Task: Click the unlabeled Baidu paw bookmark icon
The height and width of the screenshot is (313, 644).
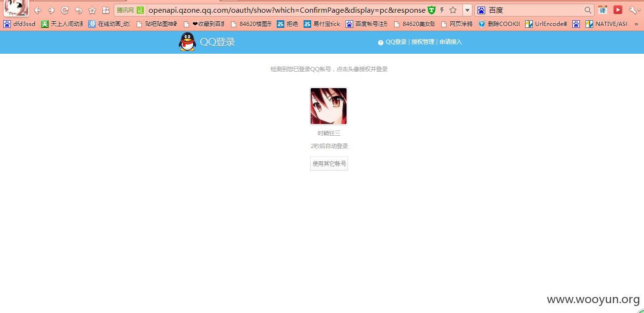Action: pyautogui.click(x=576, y=24)
